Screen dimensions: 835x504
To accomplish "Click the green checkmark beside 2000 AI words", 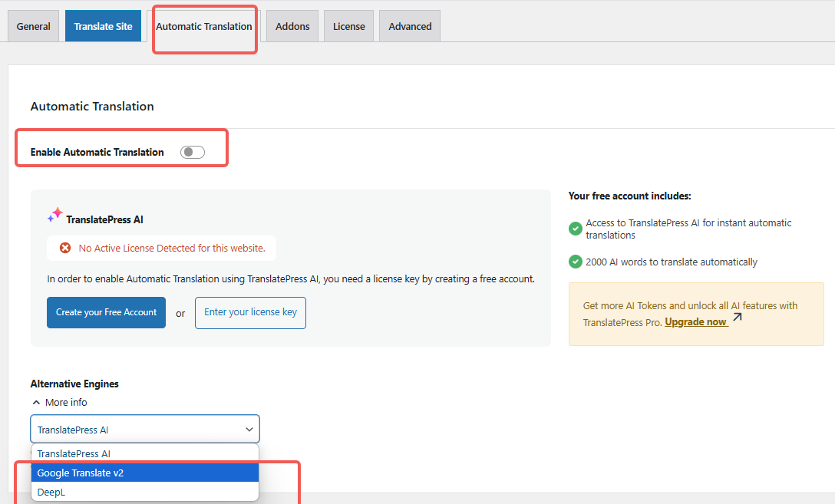I will [575, 262].
